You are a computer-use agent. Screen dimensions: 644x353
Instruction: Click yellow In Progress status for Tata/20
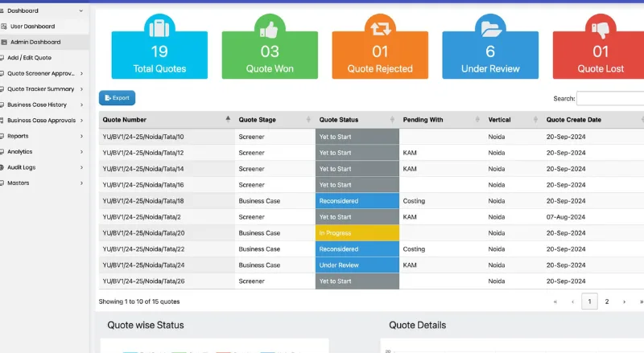pos(357,232)
